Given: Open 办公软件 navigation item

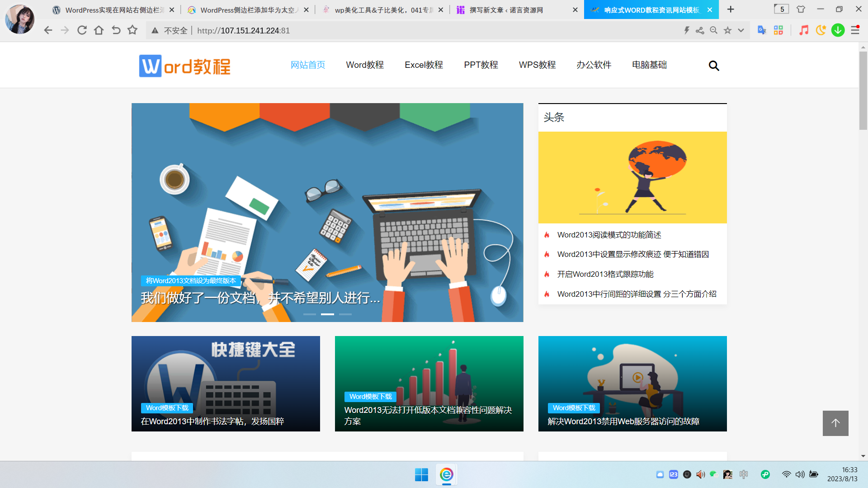Looking at the screenshot, I should pyautogui.click(x=594, y=65).
